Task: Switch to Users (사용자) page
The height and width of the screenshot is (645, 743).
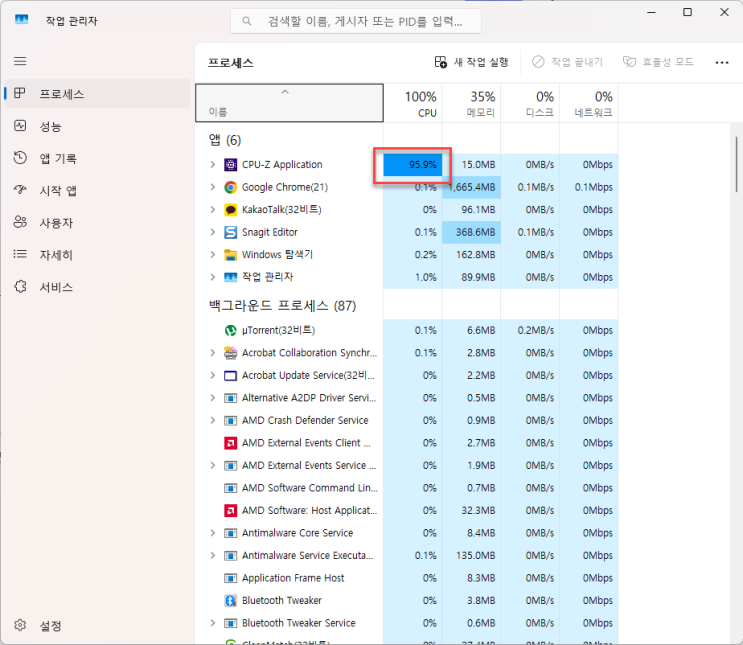Action: pos(97,223)
